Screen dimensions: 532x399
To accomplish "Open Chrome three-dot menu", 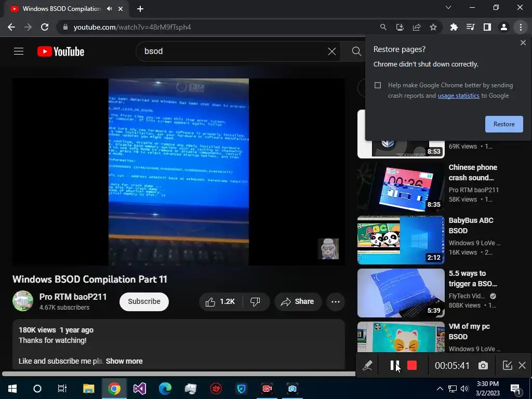I will [x=521, y=27].
